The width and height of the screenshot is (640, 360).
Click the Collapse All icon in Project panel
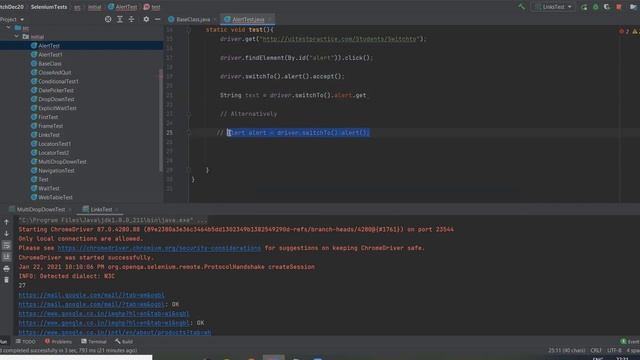click(x=131, y=19)
